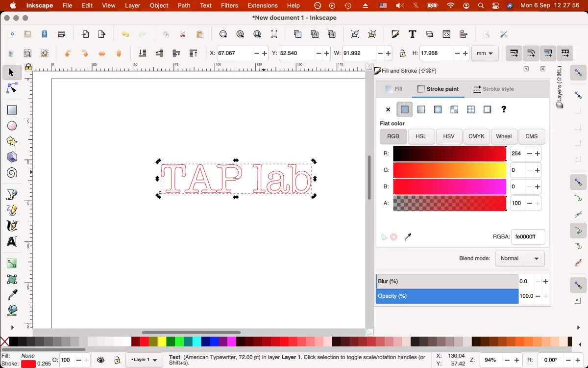Click Rotate 90 degrees clockwise icon
The image size is (588, 368).
[85, 53]
